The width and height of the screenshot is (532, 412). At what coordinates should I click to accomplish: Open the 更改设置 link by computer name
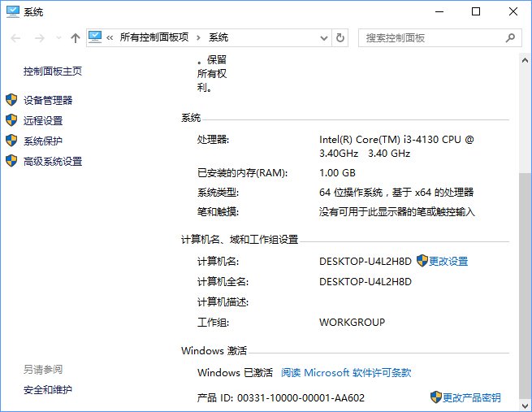[448, 261]
